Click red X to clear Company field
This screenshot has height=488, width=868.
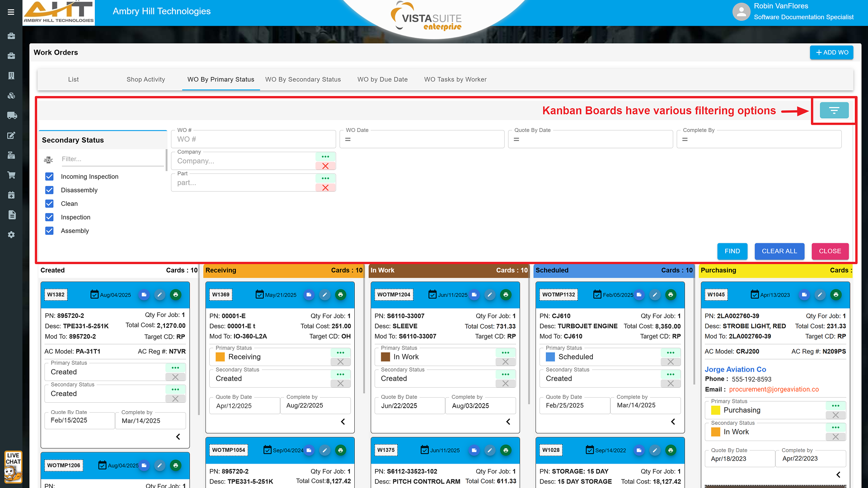325,166
